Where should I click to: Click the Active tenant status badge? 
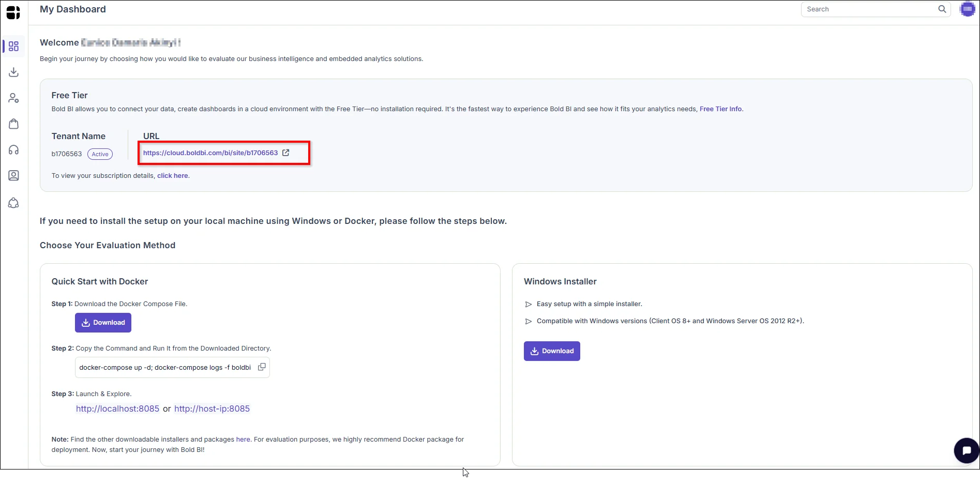pyautogui.click(x=100, y=154)
